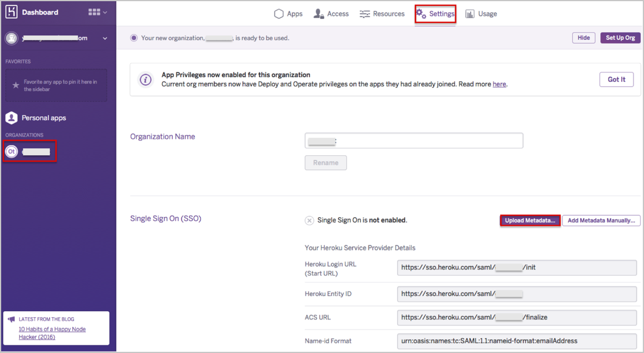Click the blog megaphone icon
Screen dimensions: 644x353
(11, 319)
